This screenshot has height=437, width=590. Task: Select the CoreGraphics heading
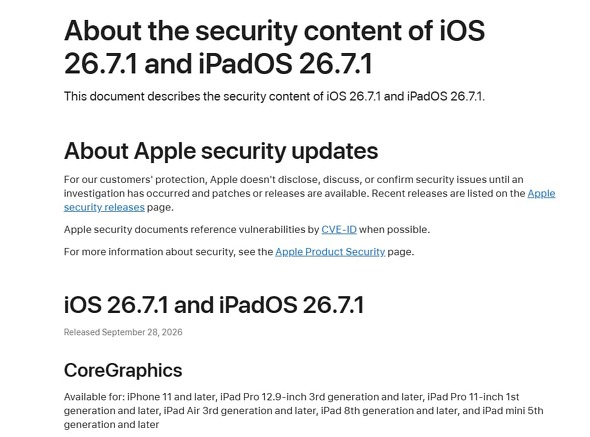[123, 370]
